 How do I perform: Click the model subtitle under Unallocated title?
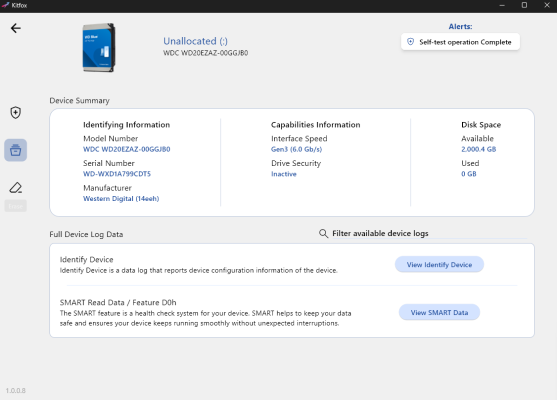click(x=206, y=53)
